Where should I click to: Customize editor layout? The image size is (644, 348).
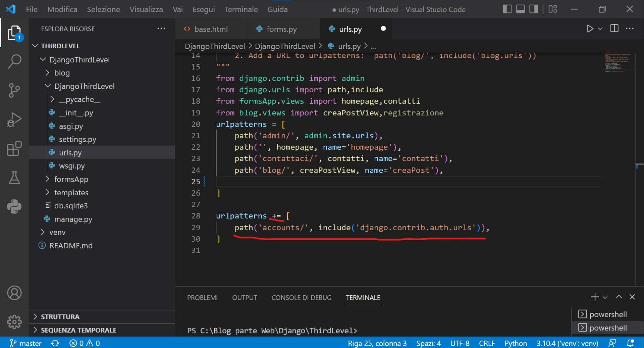(x=553, y=9)
